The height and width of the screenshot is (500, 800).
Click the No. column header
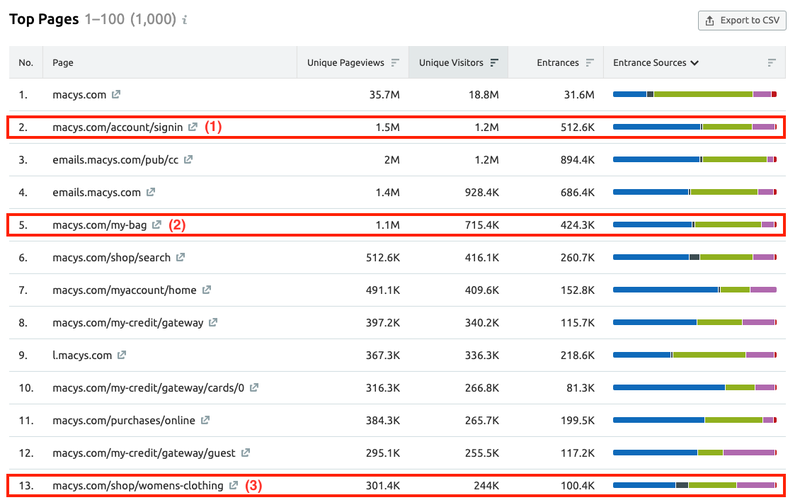[x=26, y=62]
